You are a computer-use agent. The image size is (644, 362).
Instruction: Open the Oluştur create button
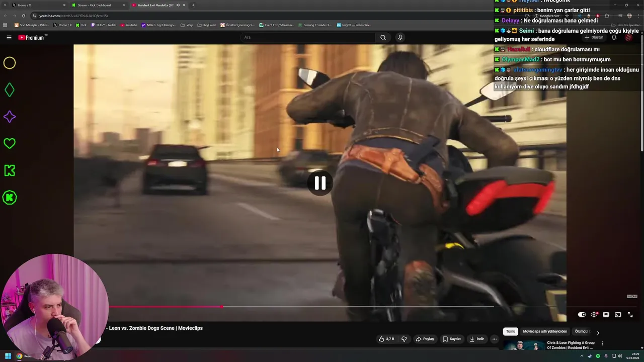pos(594,37)
